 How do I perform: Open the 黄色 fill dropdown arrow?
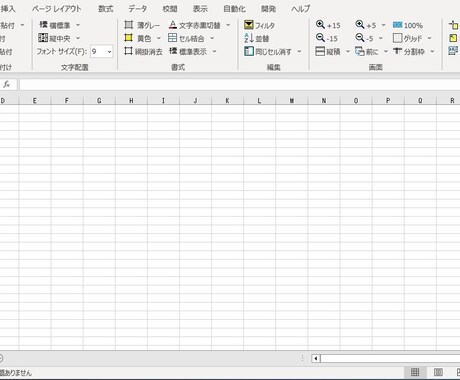point(159,38)
